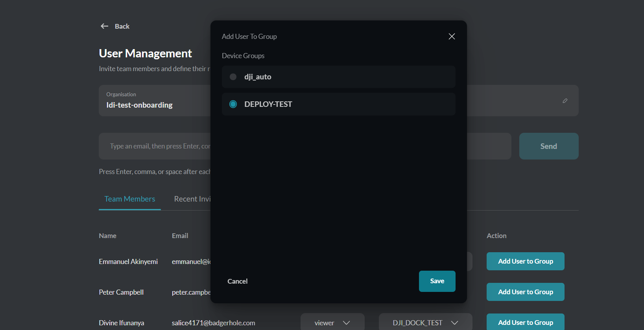Switch to the Team Members tab
644x330 pixels.
click(130, 199)
